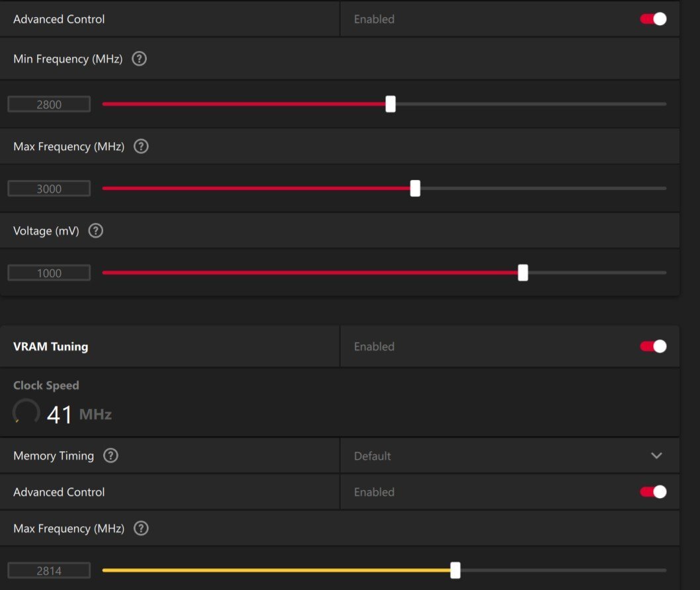Click the VRAM Tuning section header
700x590 pixels.
51,347
